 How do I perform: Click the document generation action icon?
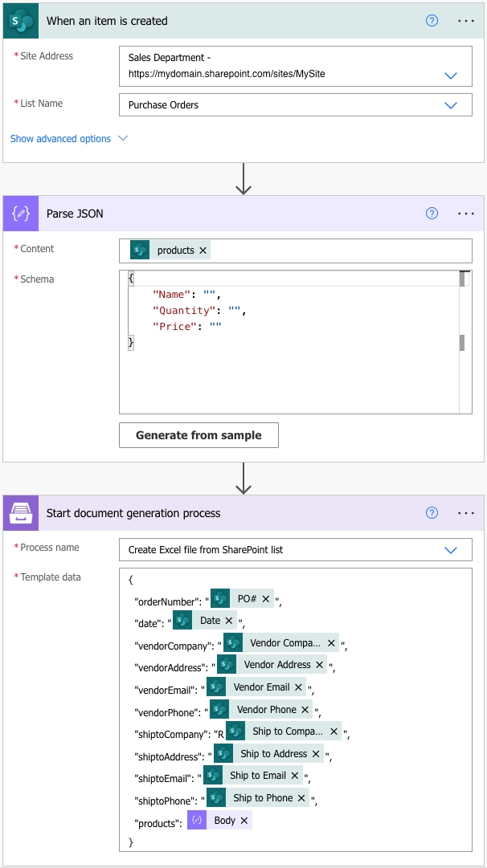point(20,513)
